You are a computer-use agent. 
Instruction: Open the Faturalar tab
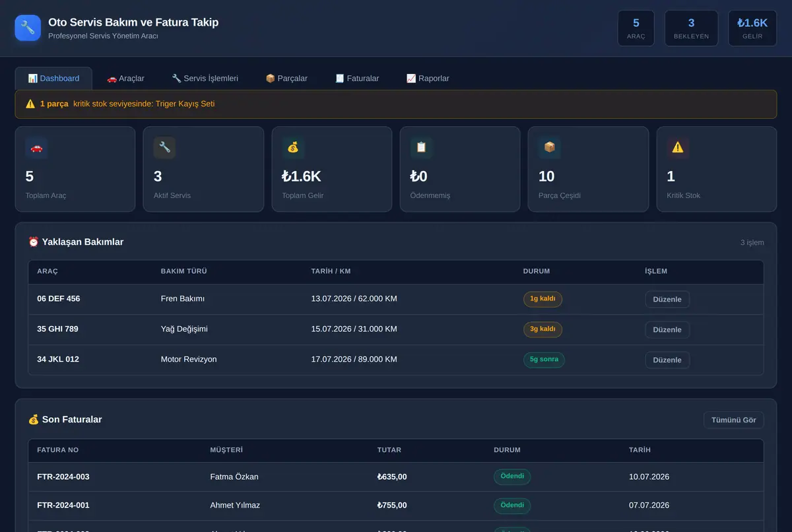coord(357,79)
